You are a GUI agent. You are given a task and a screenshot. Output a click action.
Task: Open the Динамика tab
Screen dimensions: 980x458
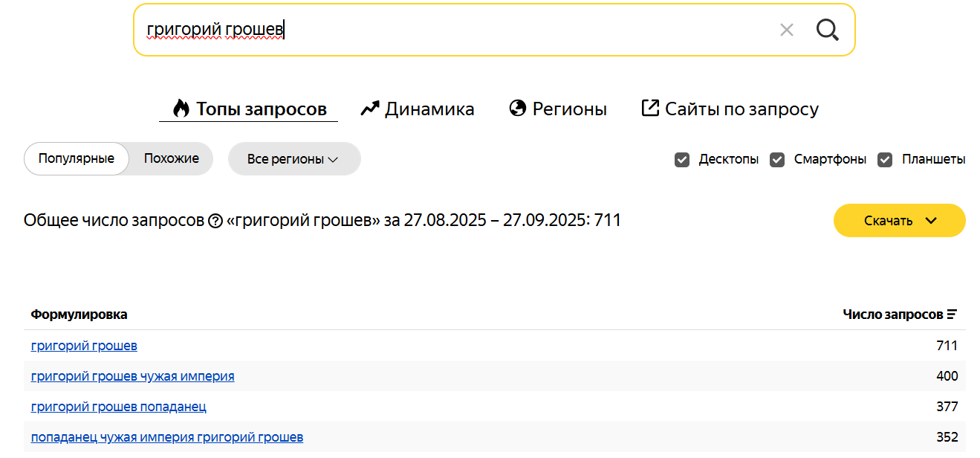coord(429,109)
